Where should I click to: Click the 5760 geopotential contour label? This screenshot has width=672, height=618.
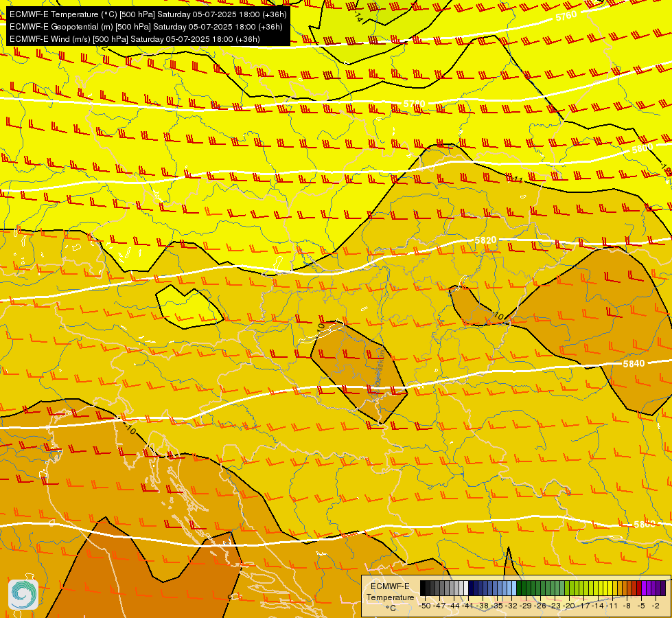(566, 16)
